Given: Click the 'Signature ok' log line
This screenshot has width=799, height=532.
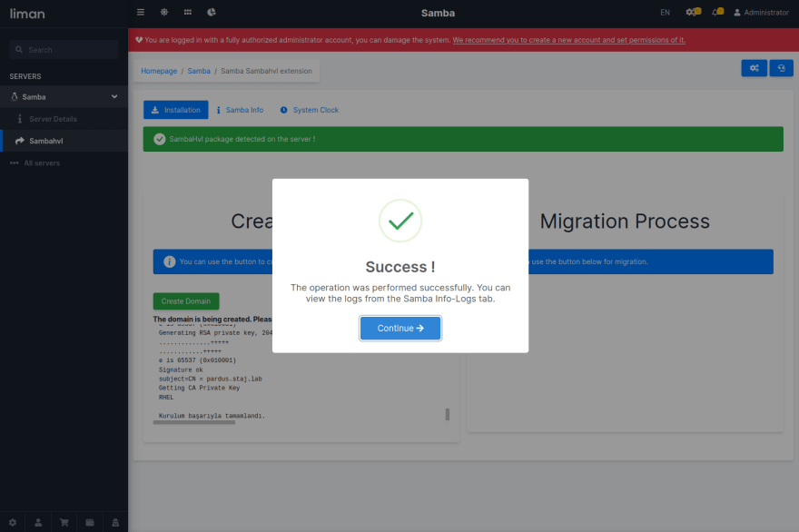Looking at the screenshot, I should [181, 370].
